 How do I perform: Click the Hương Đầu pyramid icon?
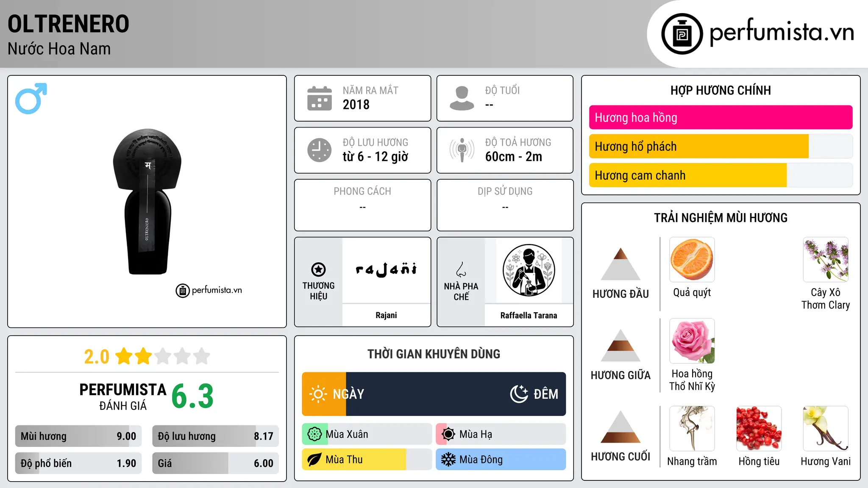click(620, 264)
